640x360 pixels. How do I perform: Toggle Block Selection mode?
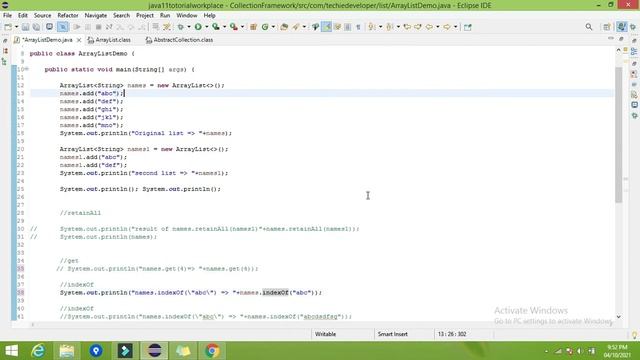[348, 27]
